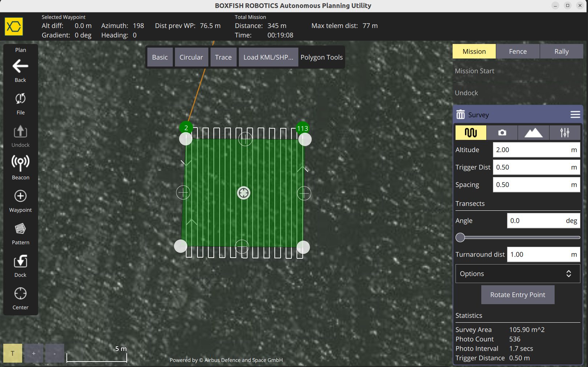The image size is (588, 367).
Task: Delete survey using trash icon
Action: [x=460, y=114]
